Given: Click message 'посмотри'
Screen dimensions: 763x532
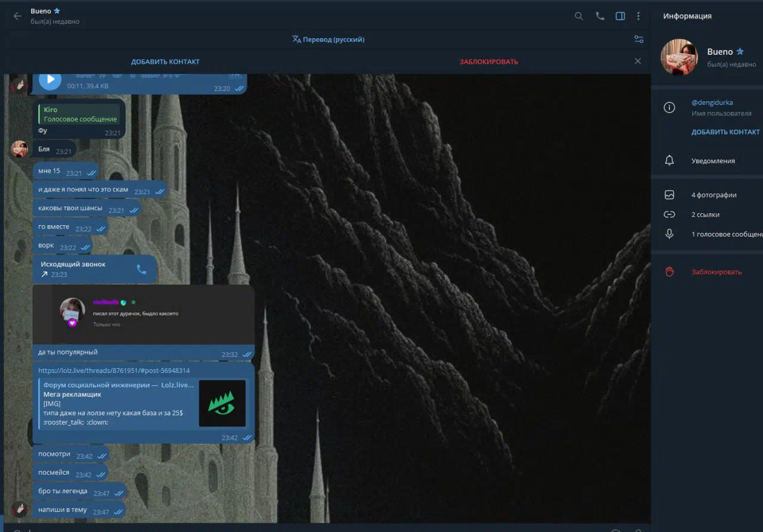Looking at the screenshot, I should tap(71, 455).
